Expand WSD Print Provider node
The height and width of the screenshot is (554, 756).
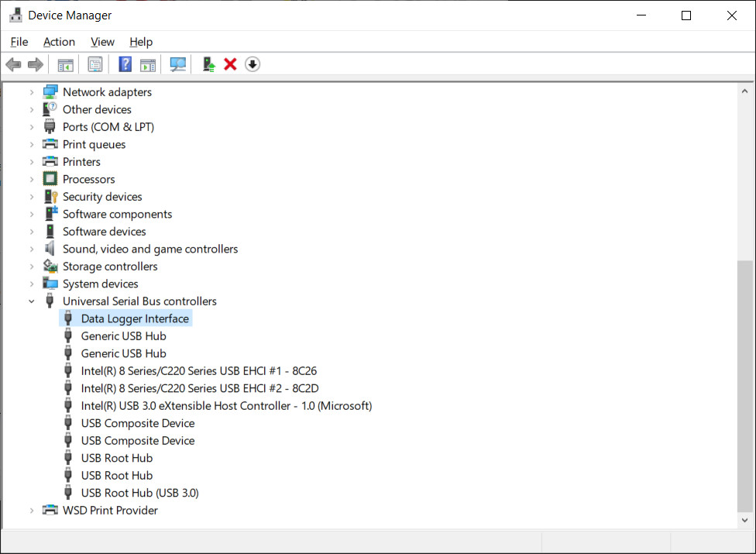point(32,510)
